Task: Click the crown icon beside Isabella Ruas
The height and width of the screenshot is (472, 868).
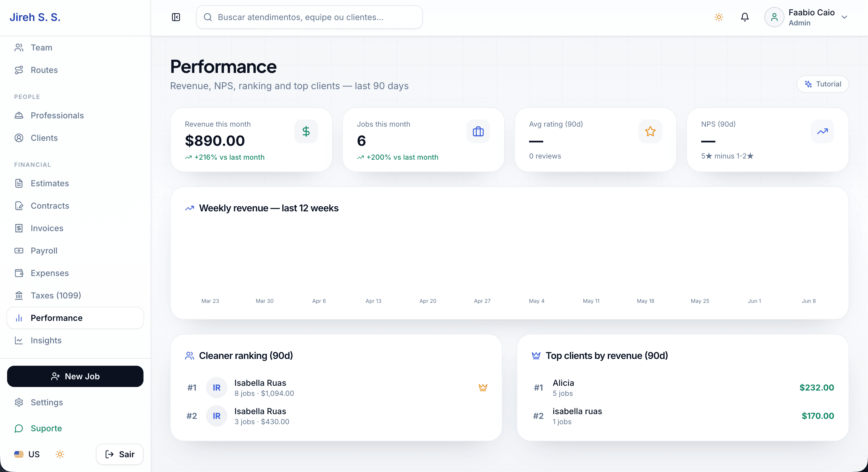Action: click(483, 388)
